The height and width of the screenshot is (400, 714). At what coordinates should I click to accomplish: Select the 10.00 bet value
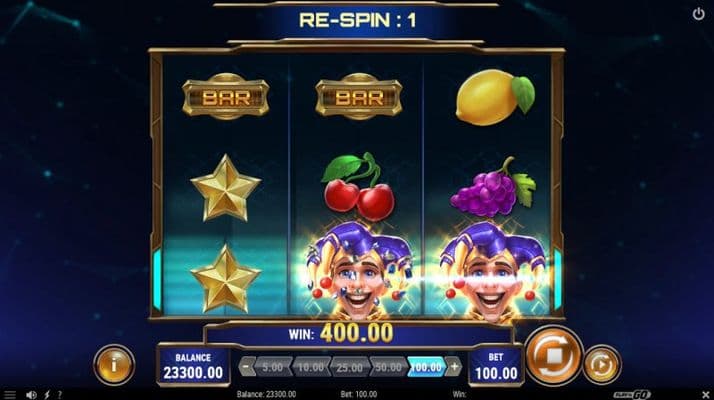[311, 367]
